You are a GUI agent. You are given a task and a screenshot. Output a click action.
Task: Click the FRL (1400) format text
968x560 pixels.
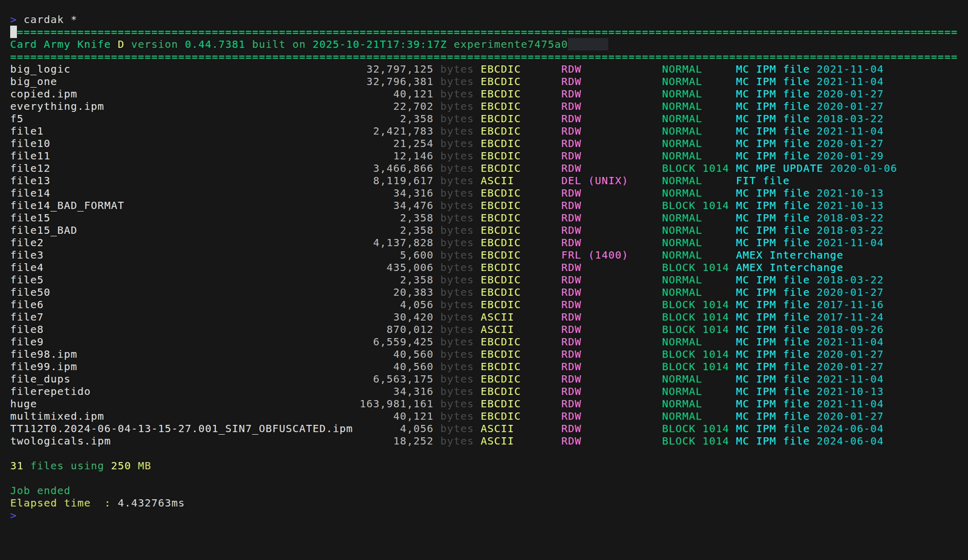coord(594,255)
